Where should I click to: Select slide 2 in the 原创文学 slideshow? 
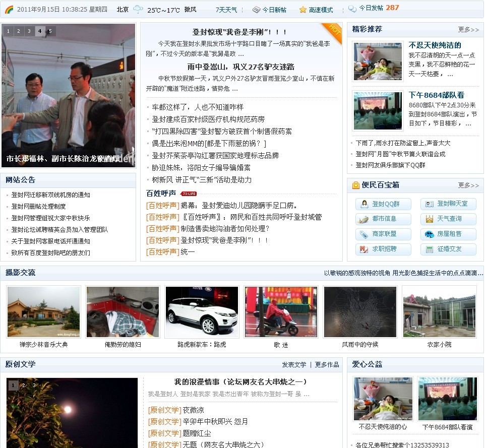pyautogui.click(x=24, y=385)
